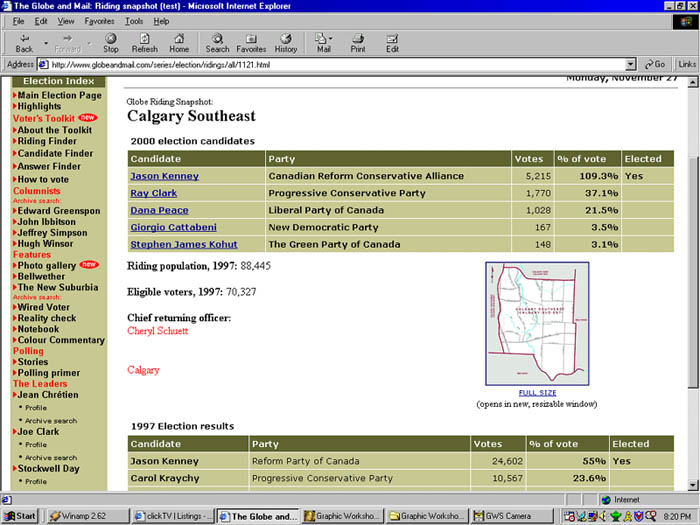The image size is (700, 525).
Task: Click the Stop toolbar icon
Action: coord(111,43)
